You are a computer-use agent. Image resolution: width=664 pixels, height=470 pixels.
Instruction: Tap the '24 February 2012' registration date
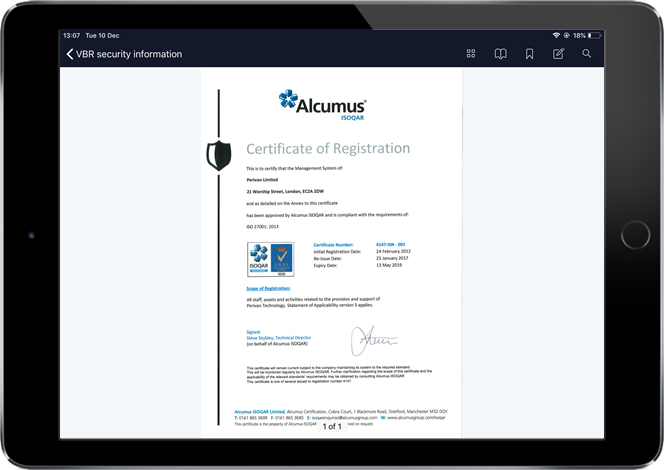pyautogui.click(x=393, y=251)
